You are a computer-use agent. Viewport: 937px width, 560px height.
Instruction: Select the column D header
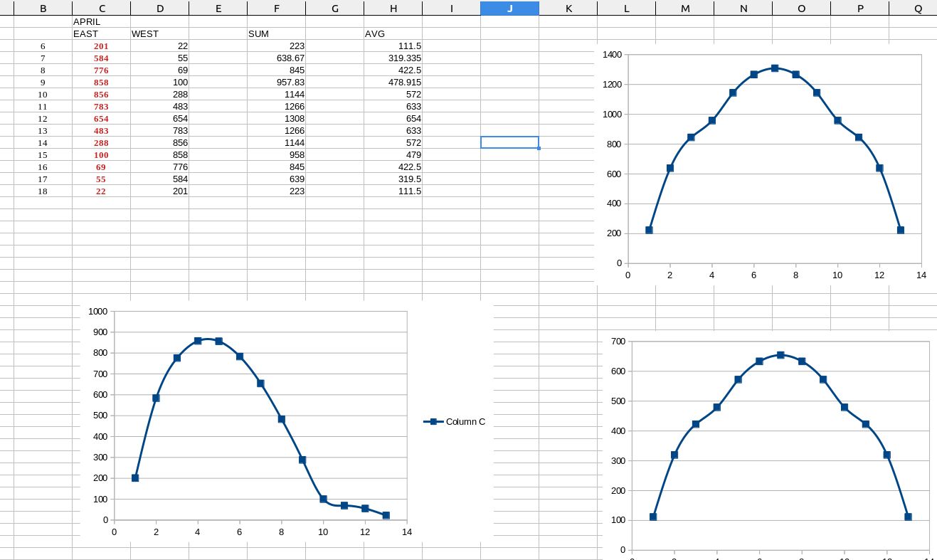click(160, 9)
